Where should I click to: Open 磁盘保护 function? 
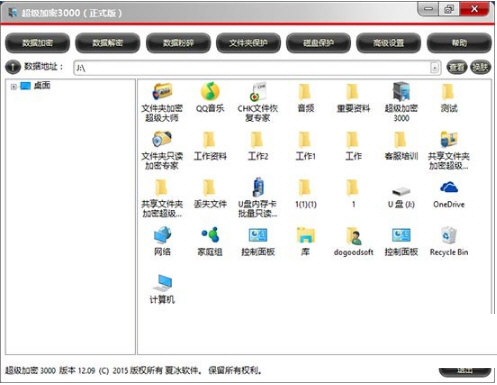(318, 43)
